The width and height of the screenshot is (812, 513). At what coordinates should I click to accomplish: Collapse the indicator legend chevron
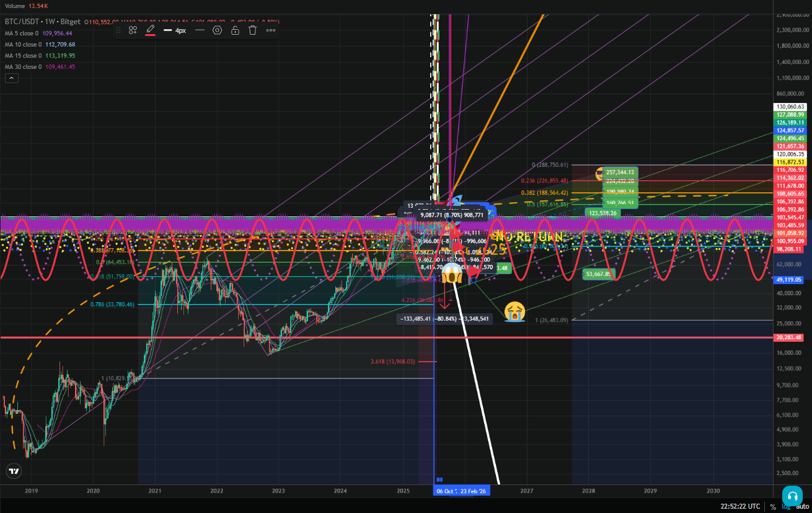click(x=12, y=78)
